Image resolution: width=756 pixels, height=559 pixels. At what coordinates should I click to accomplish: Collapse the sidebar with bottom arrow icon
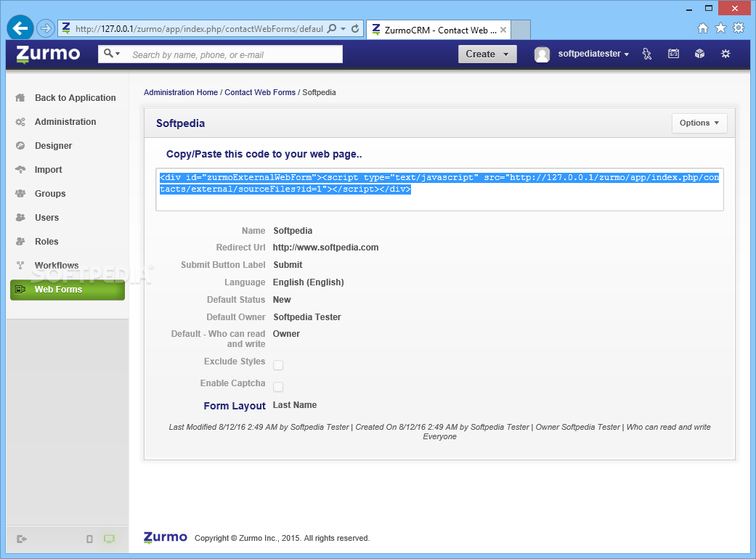point(22,539)
